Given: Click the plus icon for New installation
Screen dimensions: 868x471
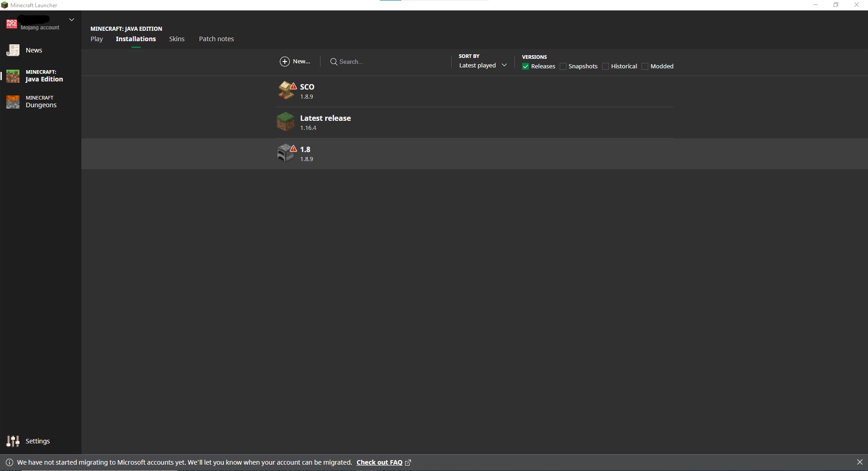Looking at the screenshot, I should (285, 62).
